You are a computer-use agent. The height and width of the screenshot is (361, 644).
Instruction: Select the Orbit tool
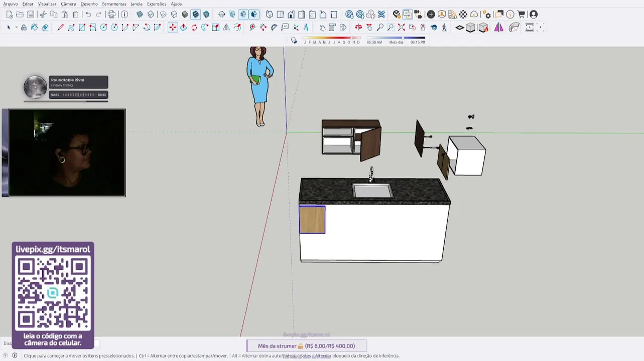(x=358, y=28)
